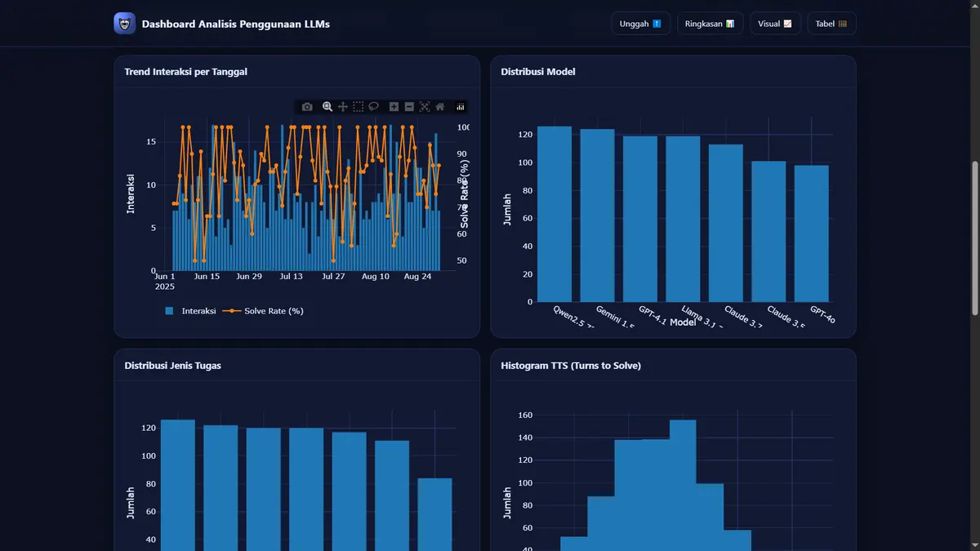
Task: Click the Aug 24 x-axis label
Action: click(417, 277)
